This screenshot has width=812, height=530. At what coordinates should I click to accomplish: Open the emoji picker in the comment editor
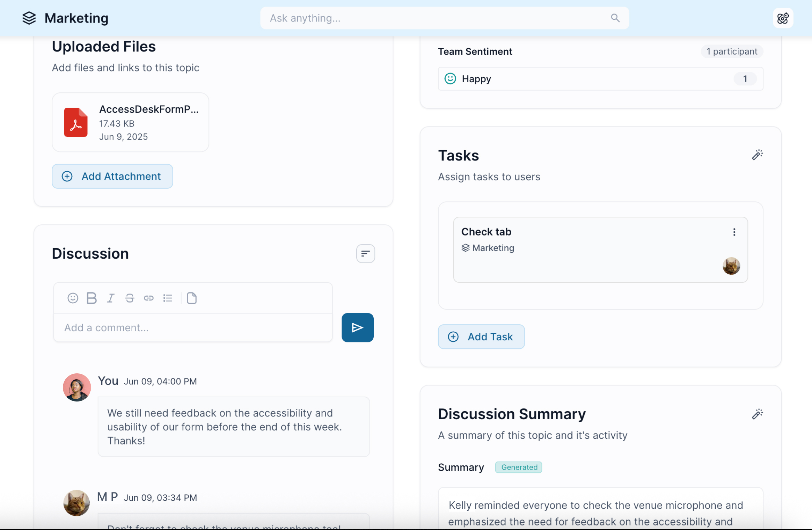click(x=73, y=298)
